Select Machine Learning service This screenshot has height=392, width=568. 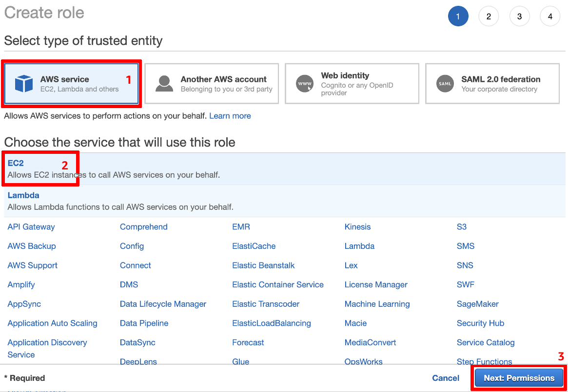377,304
